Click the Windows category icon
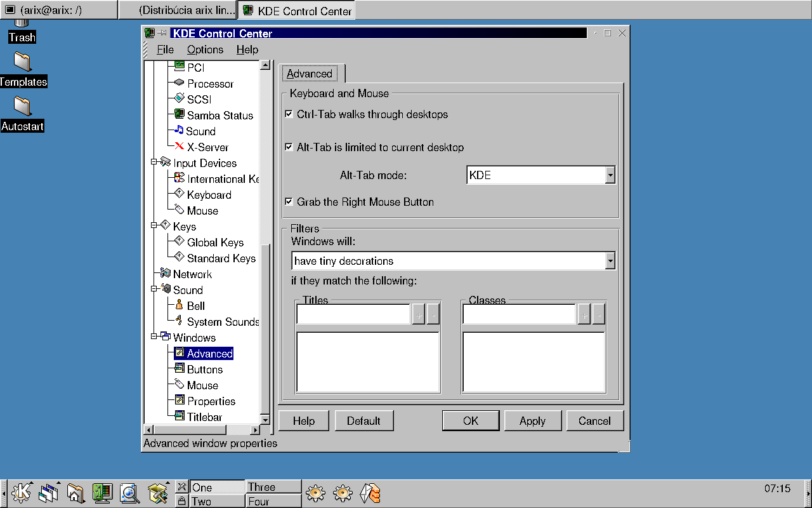Viewport: 812px width, 508px height. pyautogui.click(x=165, y=337)
